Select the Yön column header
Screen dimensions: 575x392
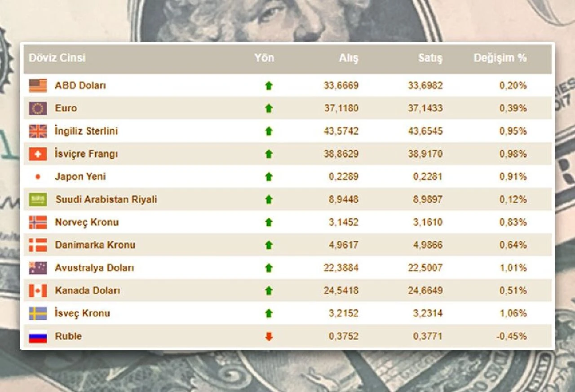click(x=265, y=58)
